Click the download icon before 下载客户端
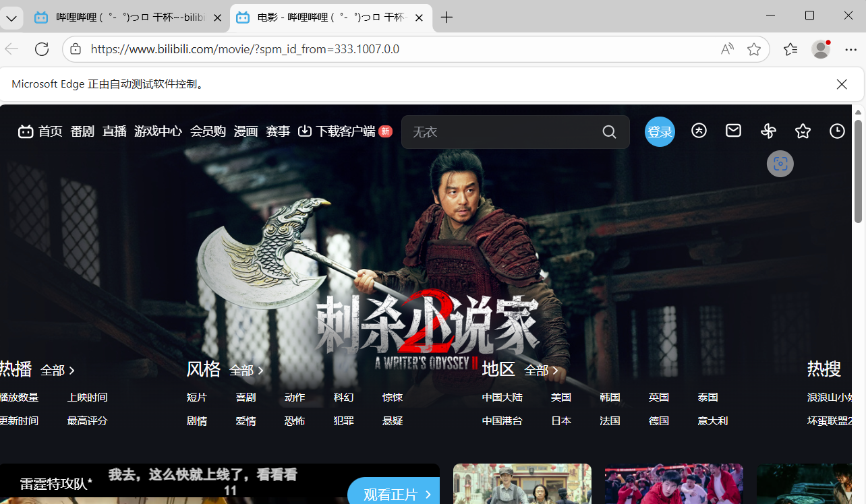This screenshot has height=504, width=866. point(305,131)
